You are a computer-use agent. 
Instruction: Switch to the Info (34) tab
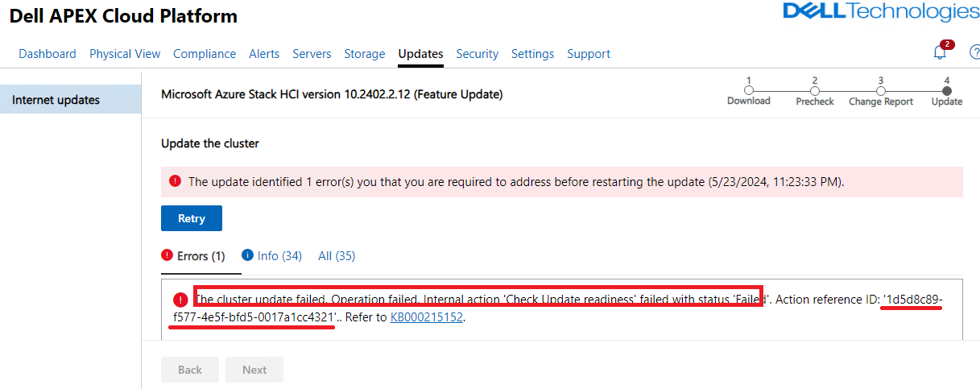tap(271, 256)
